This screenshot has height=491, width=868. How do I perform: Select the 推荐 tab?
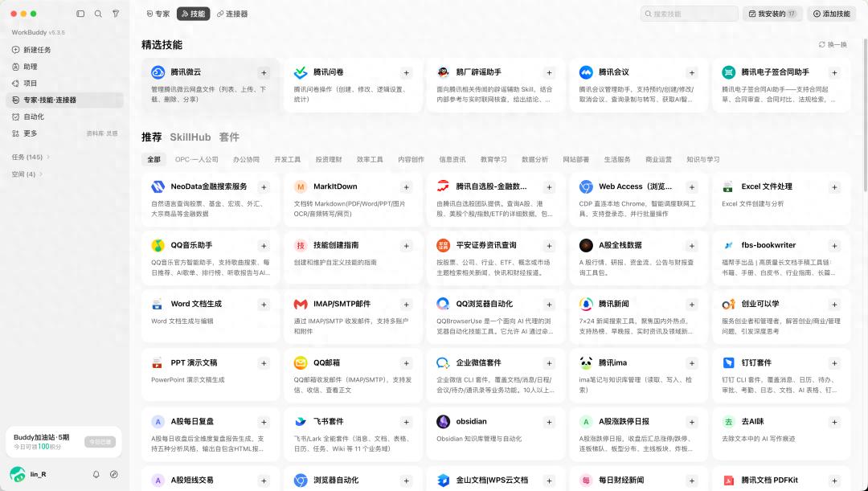point(152,137)
